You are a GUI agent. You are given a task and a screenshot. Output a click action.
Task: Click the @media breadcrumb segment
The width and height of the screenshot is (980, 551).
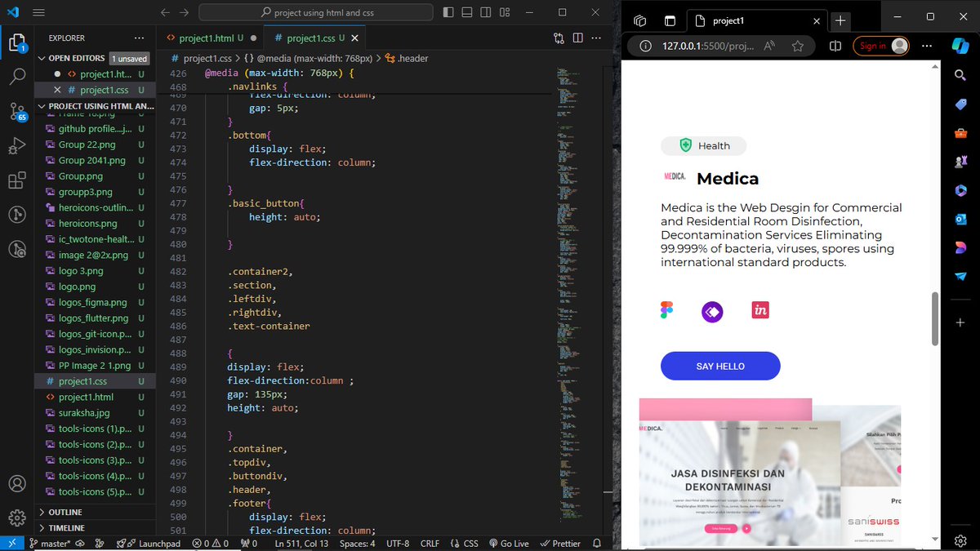(x=308, y=58)
